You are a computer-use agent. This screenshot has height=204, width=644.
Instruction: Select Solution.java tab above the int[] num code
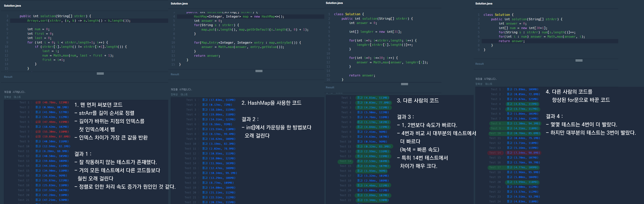[x=484, y=4]
